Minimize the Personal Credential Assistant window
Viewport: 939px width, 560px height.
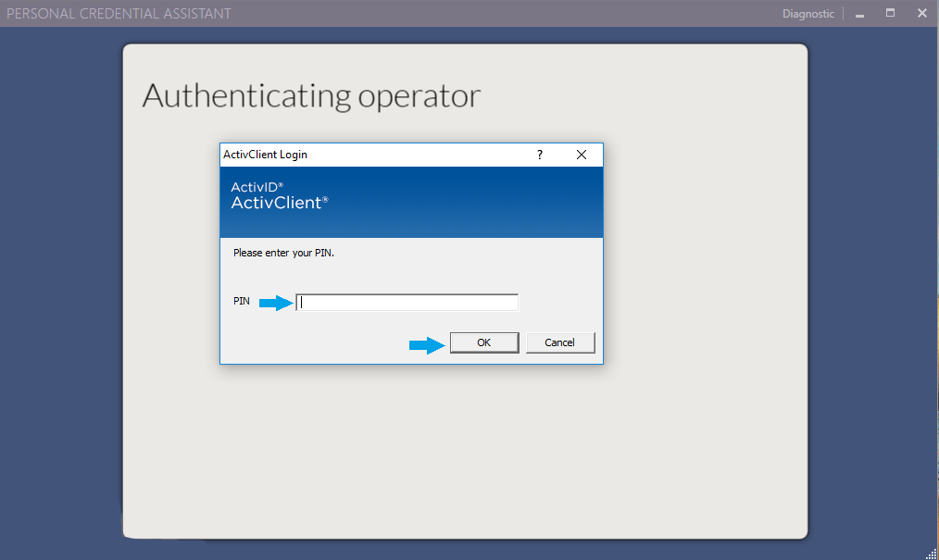(x=860, y=14)
